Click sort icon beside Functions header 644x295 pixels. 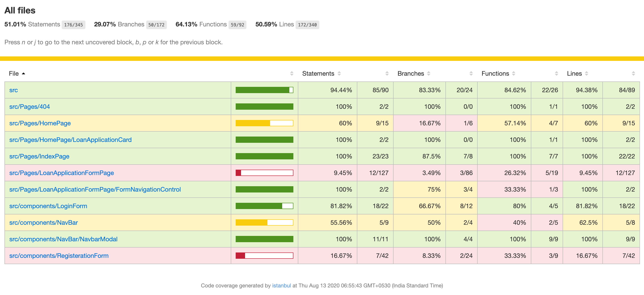pos(513,74)
